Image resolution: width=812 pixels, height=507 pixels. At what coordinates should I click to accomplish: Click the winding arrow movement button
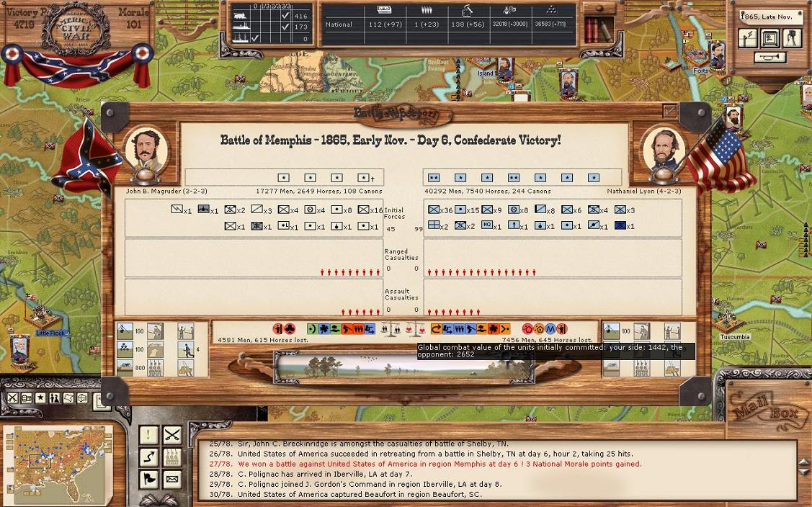coord(148,457)
